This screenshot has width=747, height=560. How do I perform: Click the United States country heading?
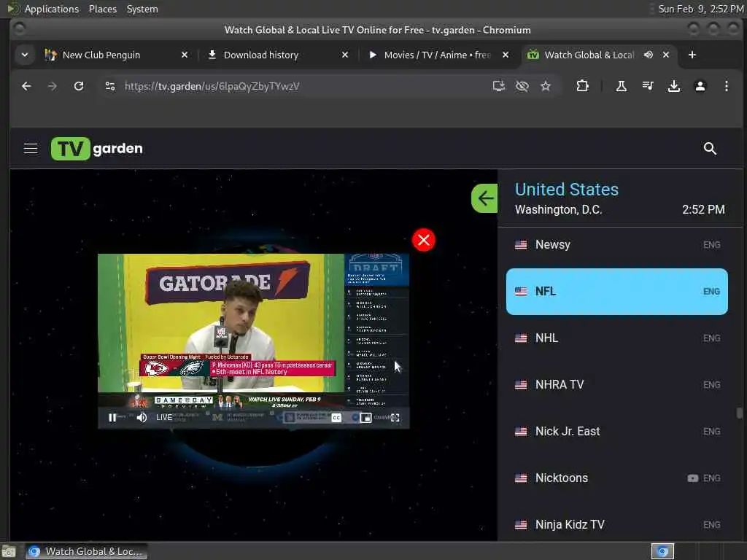pyautogui.click(x=566, y=190)
